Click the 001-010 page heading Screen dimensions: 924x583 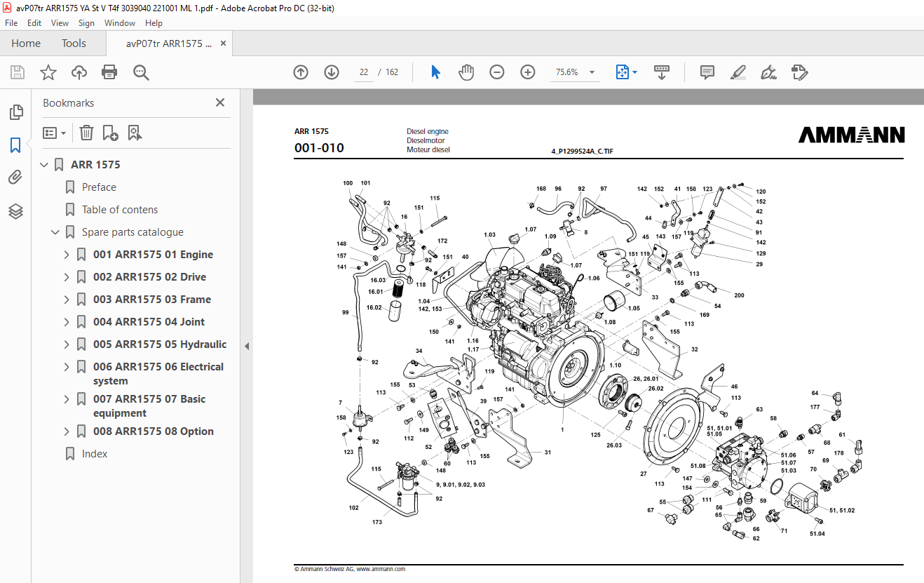[x=319, y=148]
